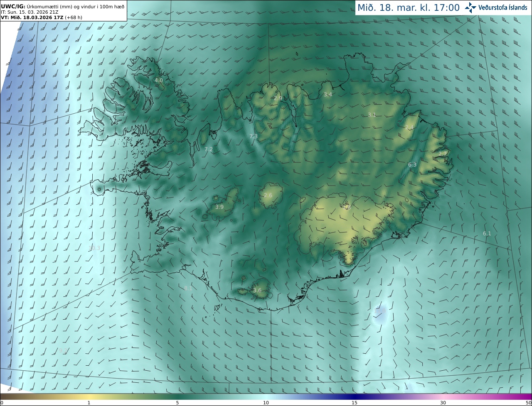This screenshot has height=406, width=532.
Task: Click the colour scale label 15
Action: [355, 403]
